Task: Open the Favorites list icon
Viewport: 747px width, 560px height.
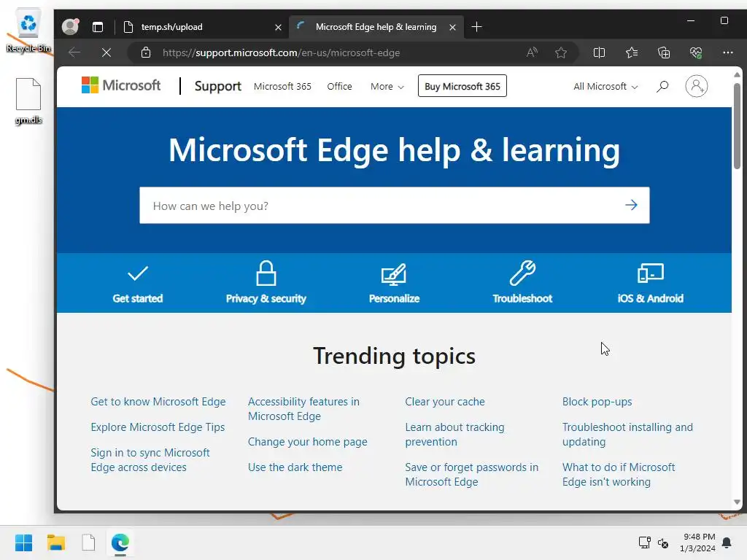Action: point(632,52)
